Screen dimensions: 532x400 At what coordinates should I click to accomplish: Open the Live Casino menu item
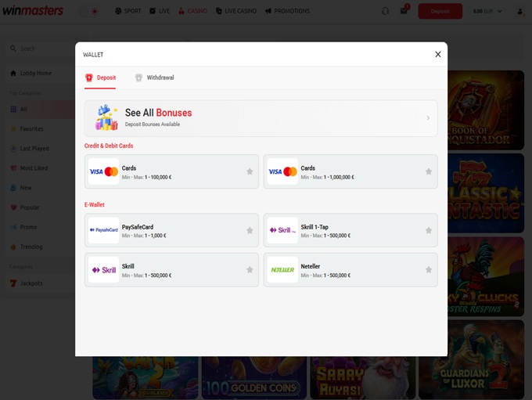click(235, 11)
